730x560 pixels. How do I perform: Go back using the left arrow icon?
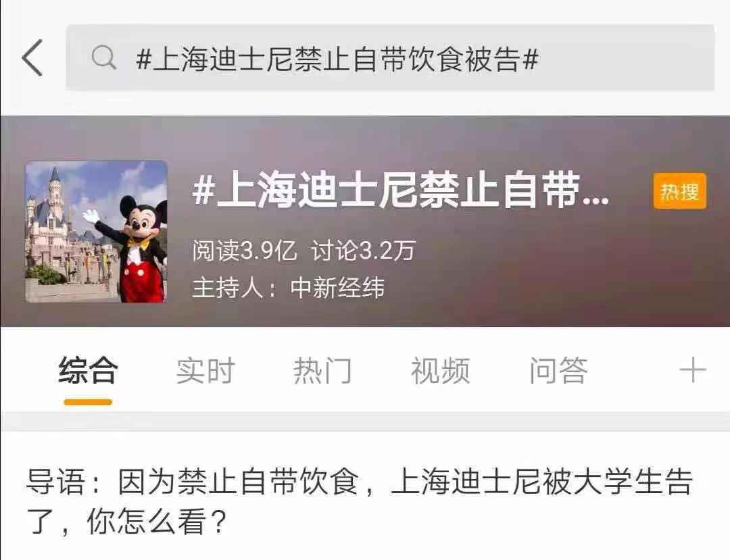coord(32,57)
